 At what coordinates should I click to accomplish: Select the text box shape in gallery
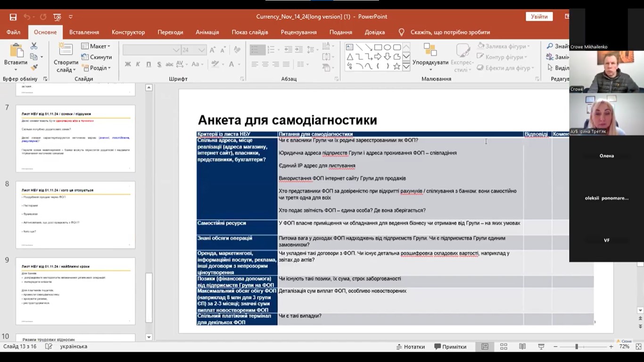tap(350, 47)
